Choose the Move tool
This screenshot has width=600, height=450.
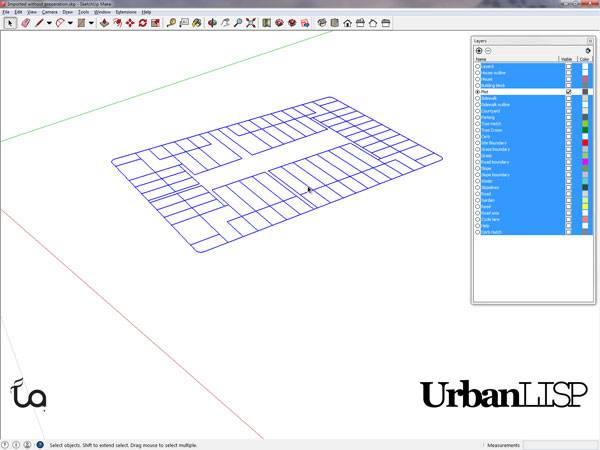click(130, 22)
